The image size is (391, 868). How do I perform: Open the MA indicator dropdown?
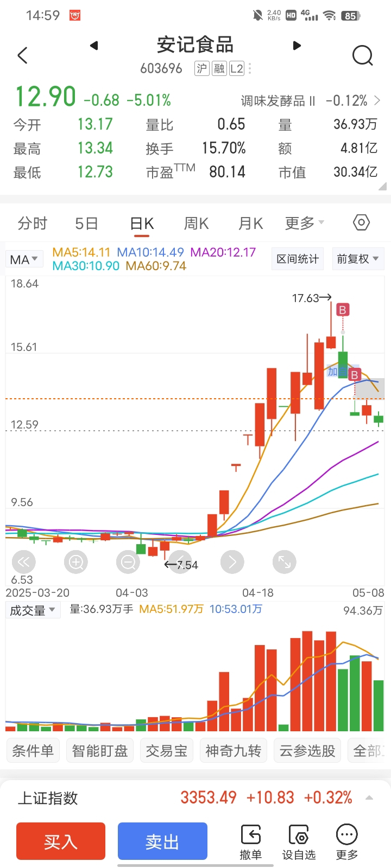point(24,259)
